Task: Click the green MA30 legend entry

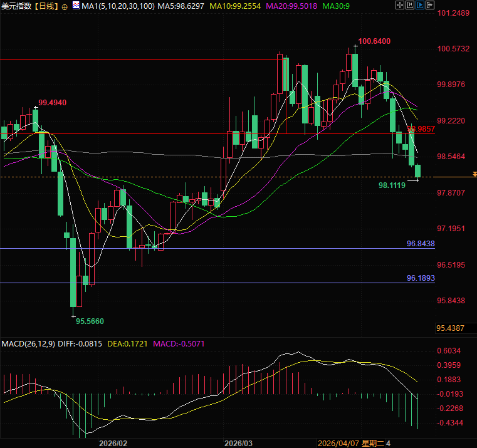Action: [336, 6]
